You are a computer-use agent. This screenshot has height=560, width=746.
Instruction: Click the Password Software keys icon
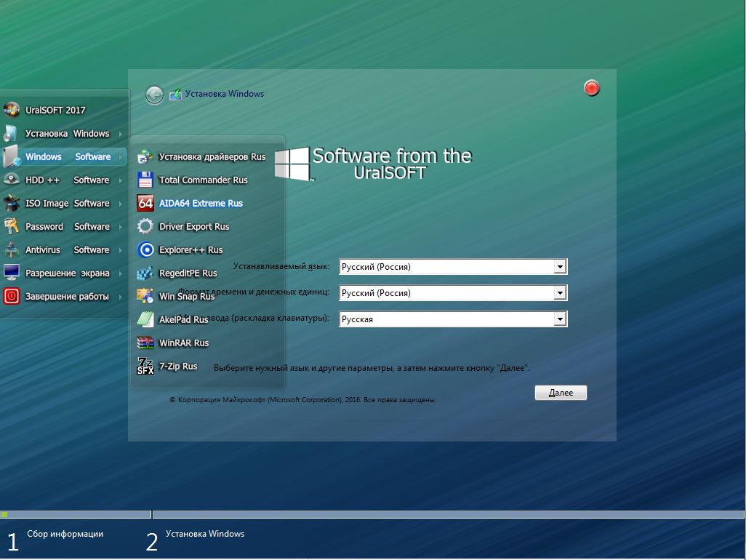[x=12, y=226]
